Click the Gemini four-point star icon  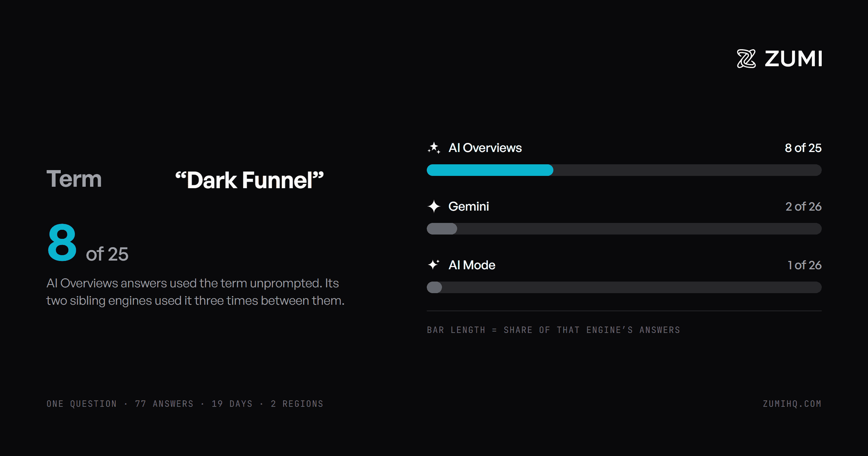434,206
